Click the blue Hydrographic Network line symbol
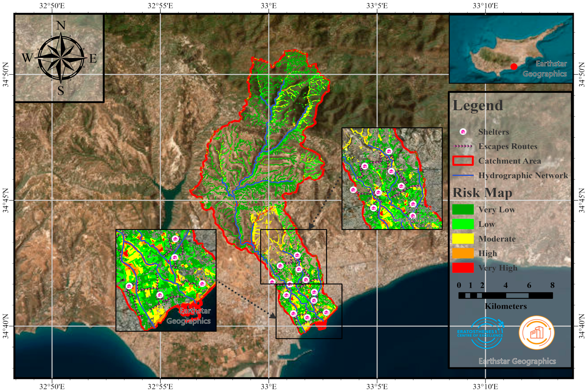This screenshot has width=587, height=392. tap(463, 175)
